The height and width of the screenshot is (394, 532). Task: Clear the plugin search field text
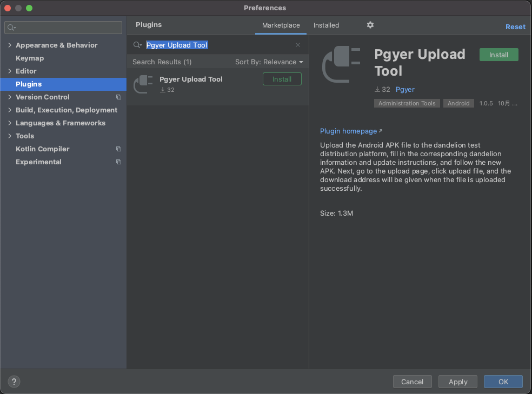[x=298, y=45]
